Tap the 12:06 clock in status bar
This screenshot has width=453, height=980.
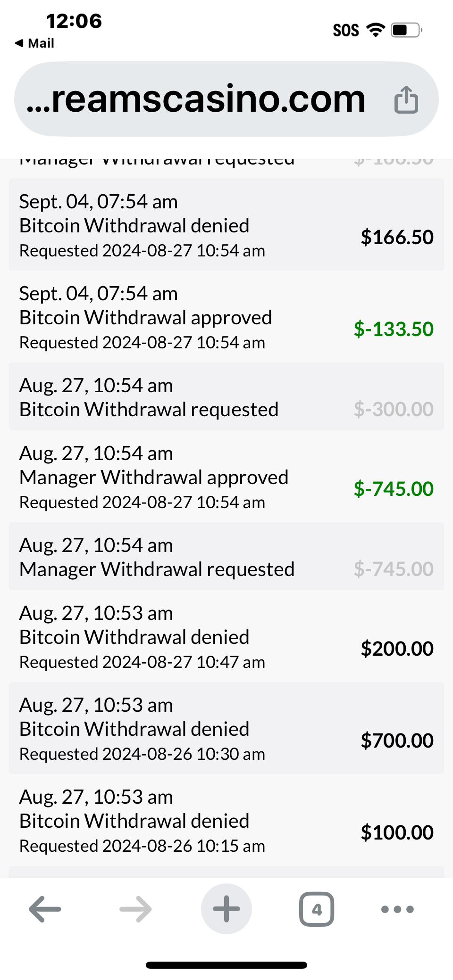coord(74,21)
